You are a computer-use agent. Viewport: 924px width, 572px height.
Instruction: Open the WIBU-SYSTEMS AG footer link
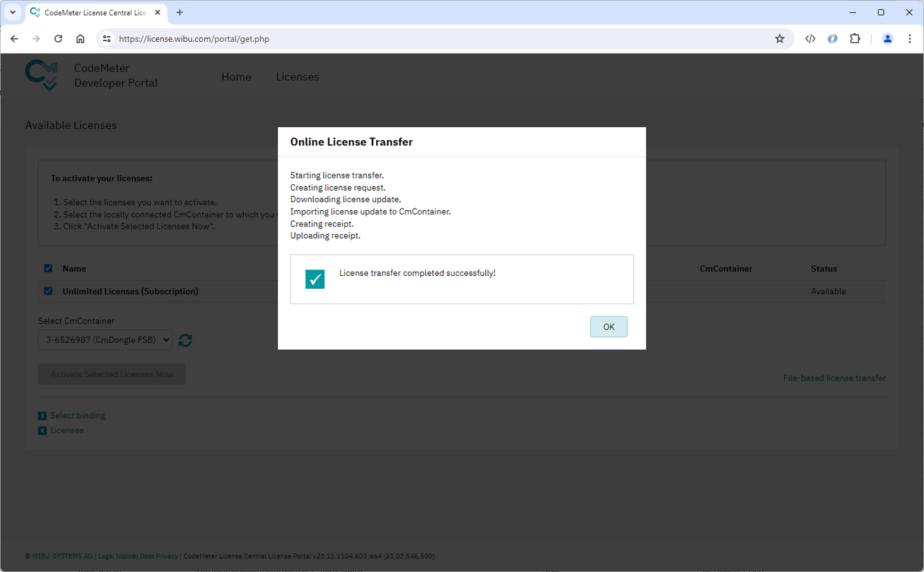(x=62, y=556)
